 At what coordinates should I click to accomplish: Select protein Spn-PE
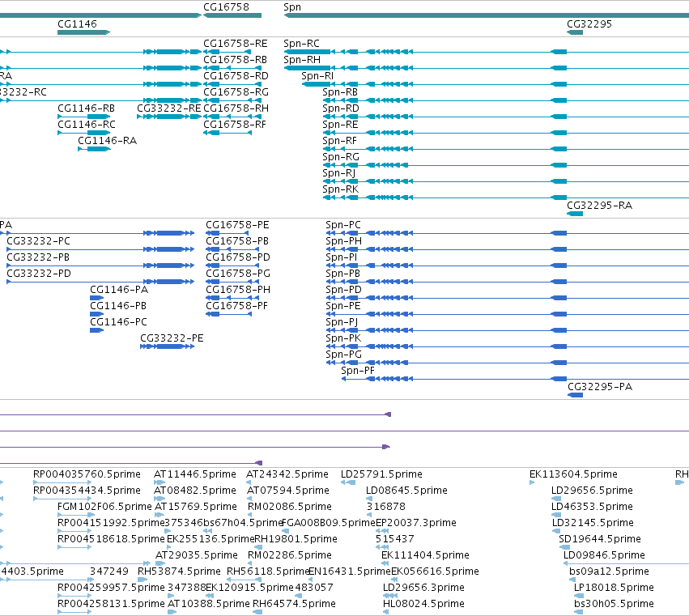coord(508,314)
